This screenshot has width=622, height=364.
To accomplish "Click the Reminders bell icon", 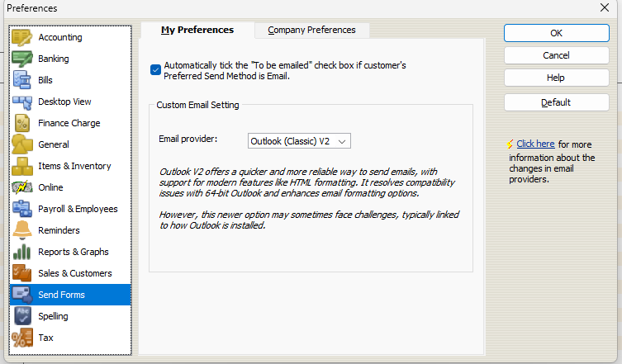I will tap(22, 230).
